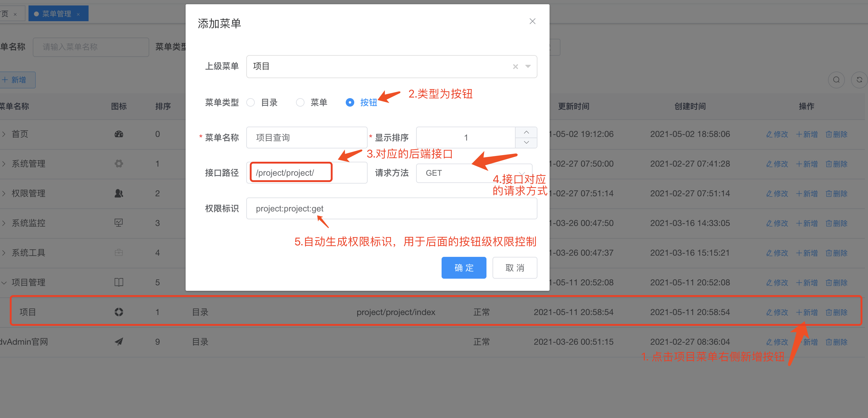The height and width of the screenshot is (418, 868).
Task: Select the 目录 radio button
Action: click(250, 102)
